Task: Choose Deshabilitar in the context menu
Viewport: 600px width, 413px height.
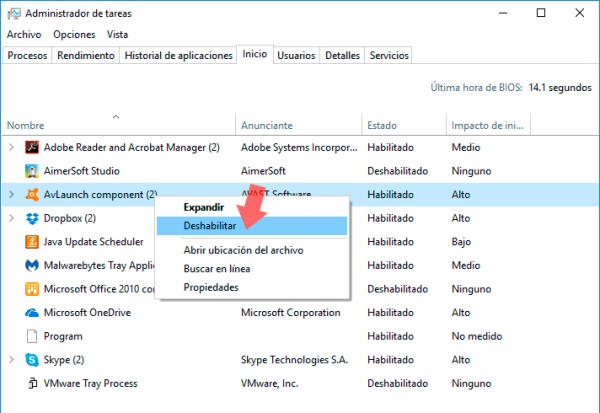Action: (252, 226)
